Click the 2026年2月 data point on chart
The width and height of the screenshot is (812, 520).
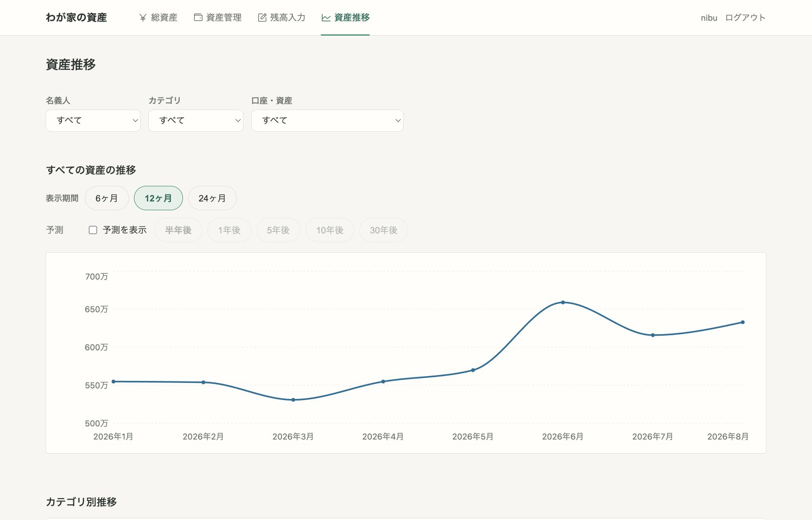pyautogui.click(x=203, y=382)
